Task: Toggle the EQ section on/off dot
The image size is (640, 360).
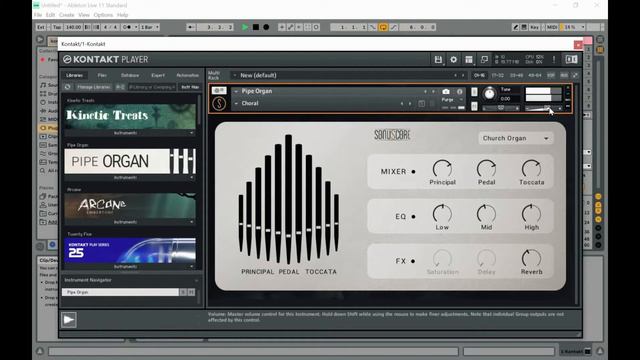Action: 413,217
